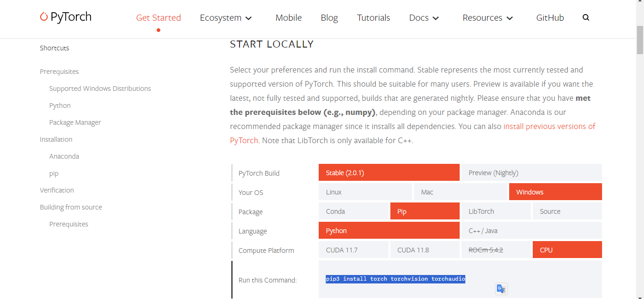Click the 'Package' row label
Viewport: 644px width, 299px height.
[x=250, y=212]
